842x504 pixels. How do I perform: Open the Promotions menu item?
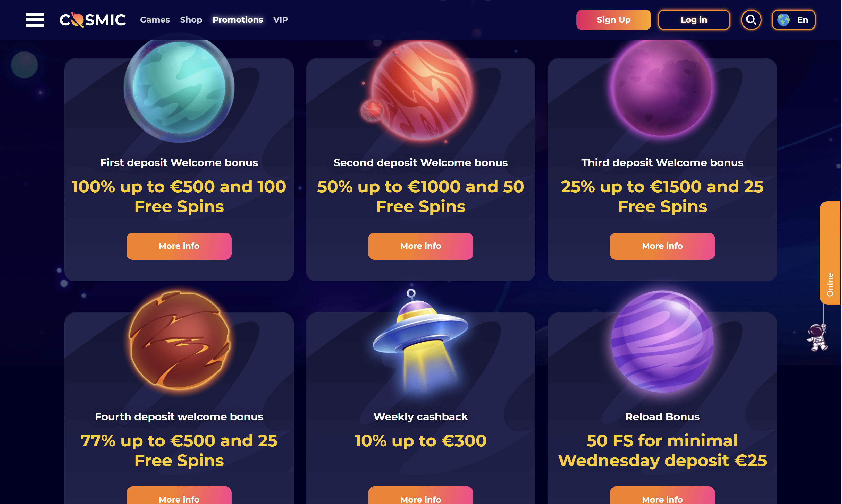coord(238,20)
